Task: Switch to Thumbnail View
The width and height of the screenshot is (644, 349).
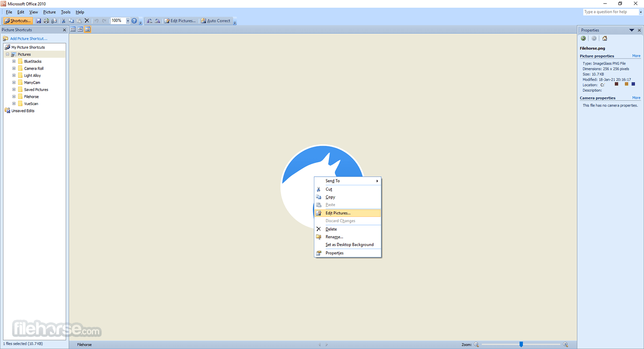Action: click(73, 29)
